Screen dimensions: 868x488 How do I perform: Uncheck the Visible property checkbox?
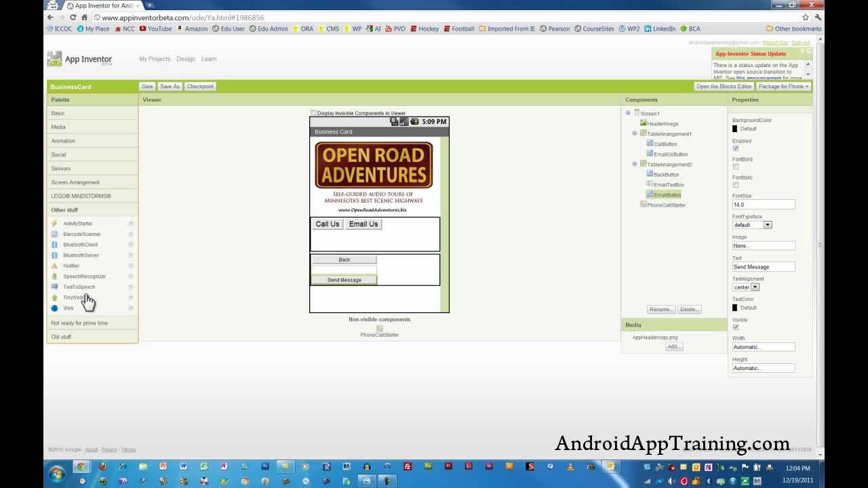click(735, 327)
